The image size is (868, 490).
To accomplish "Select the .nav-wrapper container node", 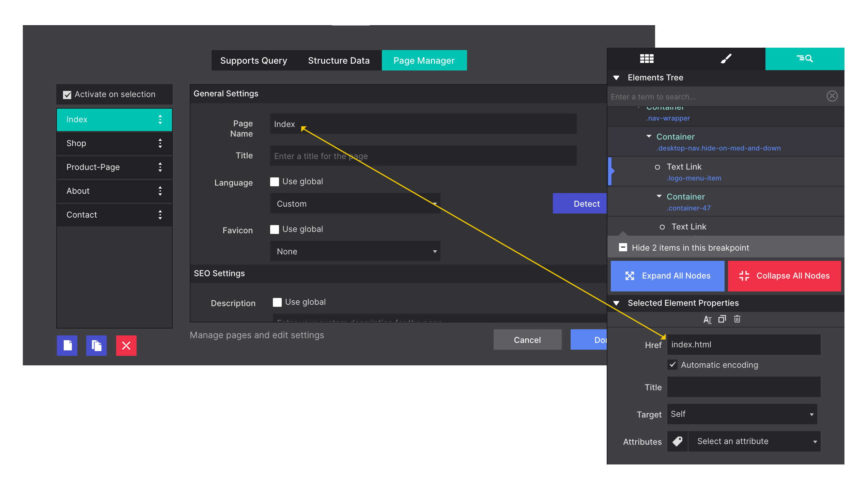I will (x=726, y=116).
